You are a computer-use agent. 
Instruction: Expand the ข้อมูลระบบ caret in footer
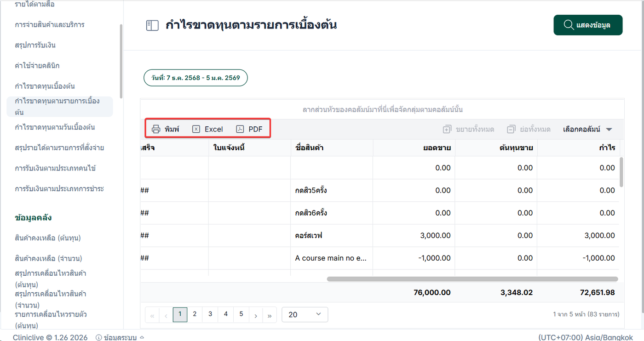142,337
